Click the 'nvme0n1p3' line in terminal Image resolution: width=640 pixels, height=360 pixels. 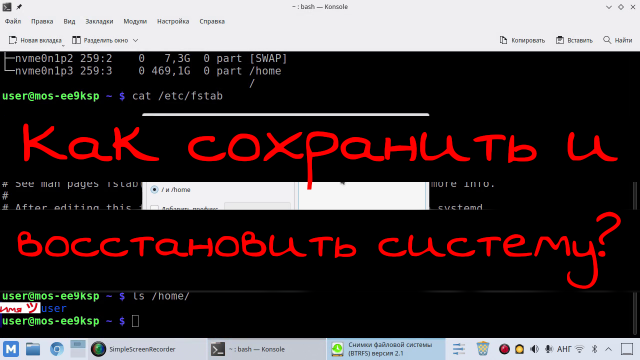tap(142, 71)
